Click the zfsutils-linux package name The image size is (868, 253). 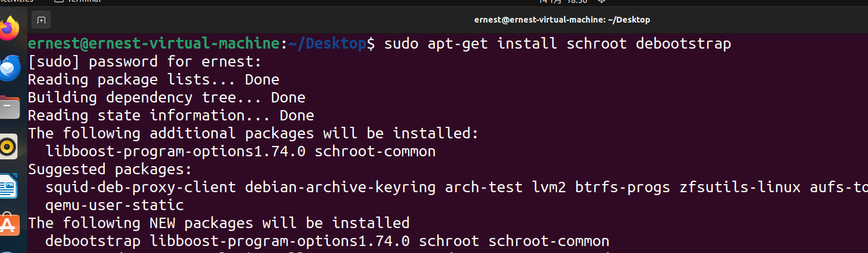click(x=740, y=187)
